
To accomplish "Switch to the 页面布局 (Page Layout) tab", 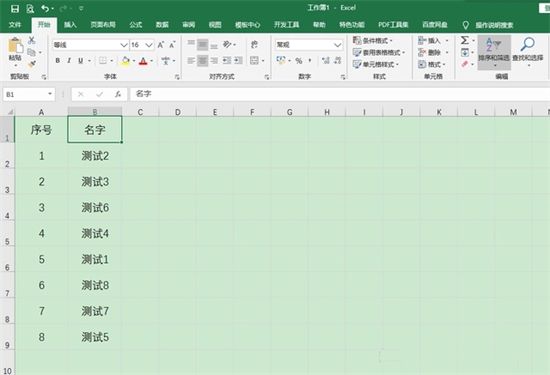I will (103, 25).
